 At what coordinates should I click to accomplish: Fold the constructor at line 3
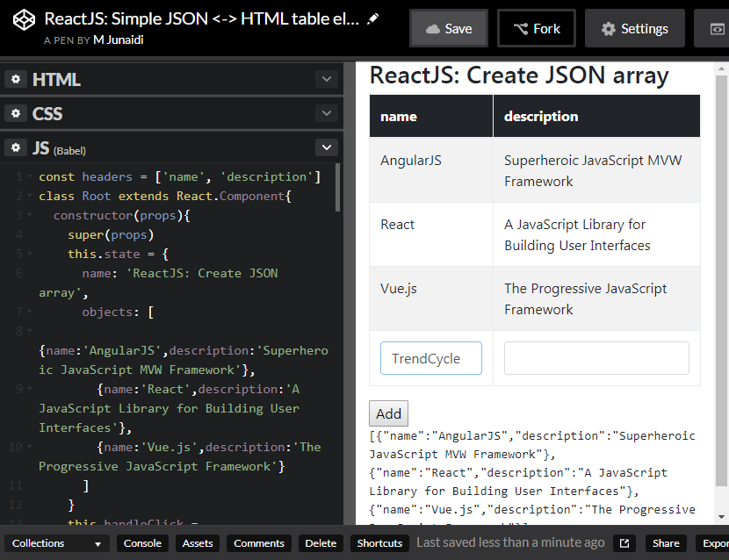pos(29,215)
